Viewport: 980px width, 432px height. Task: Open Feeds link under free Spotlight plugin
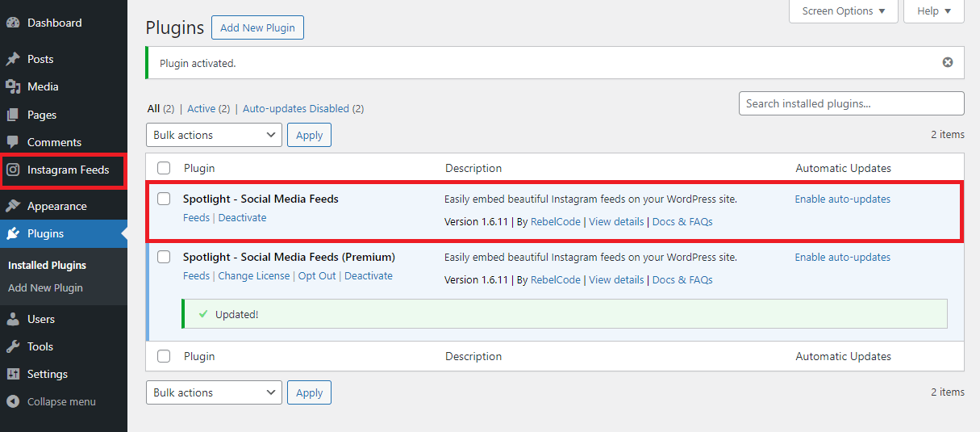pyautogui.click(x=196, y=218)
